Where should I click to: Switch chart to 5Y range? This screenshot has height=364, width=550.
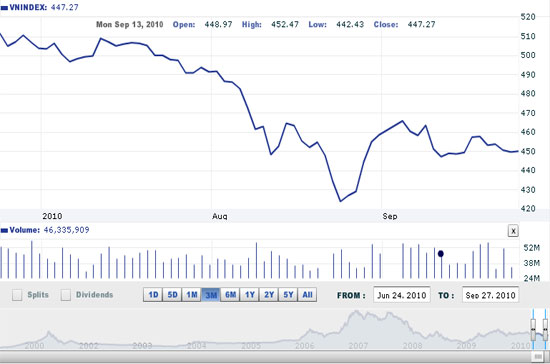click(x=288, y=295)
